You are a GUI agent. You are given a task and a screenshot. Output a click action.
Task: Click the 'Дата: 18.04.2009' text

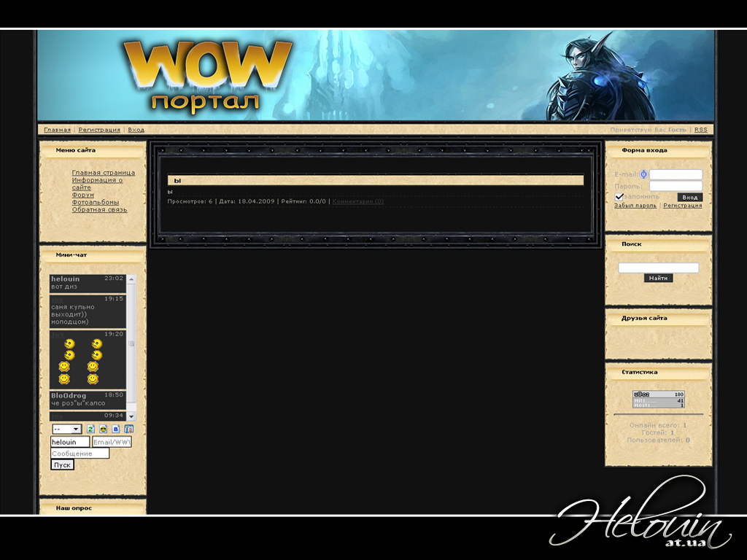click(247, 201)
